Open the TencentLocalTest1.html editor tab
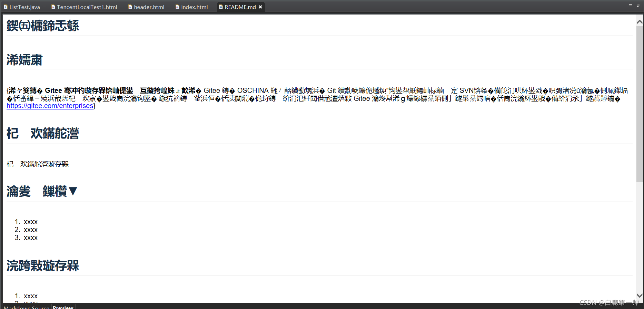Screen dimensions: 644x309 pyautogui.click(x=84, y=7)
